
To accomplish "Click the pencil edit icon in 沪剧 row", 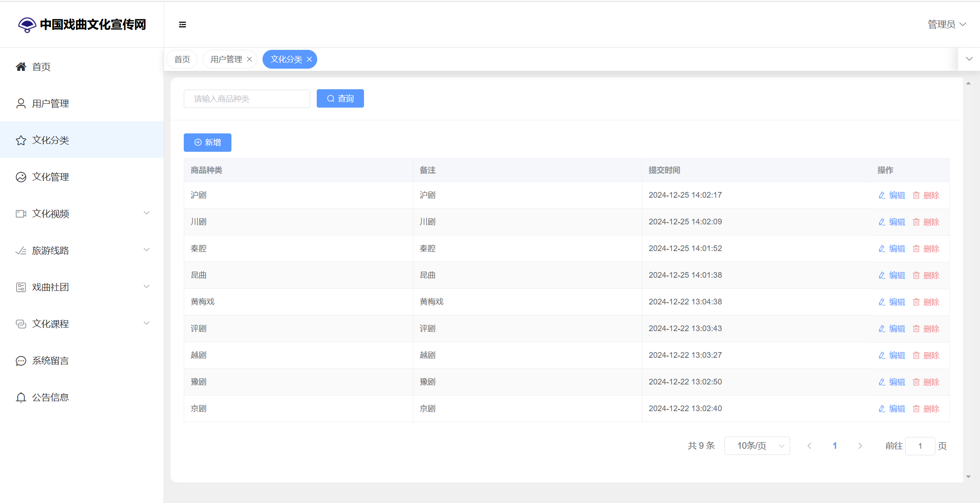I will 882,196.
